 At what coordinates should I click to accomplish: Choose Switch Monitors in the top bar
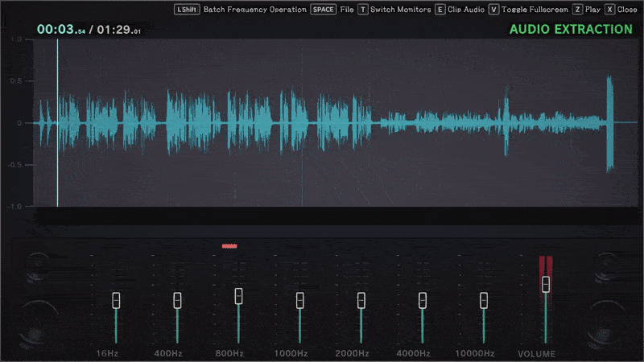[400, 10]
